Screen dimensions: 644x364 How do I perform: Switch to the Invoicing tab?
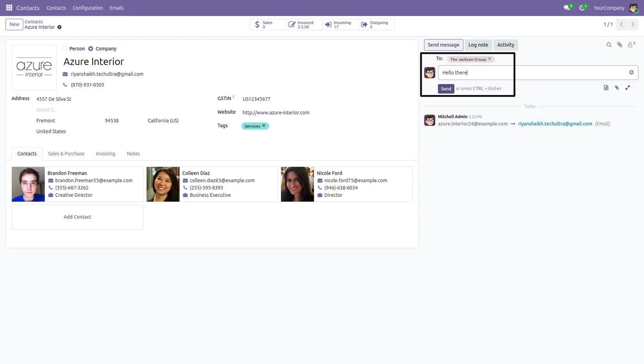coord(106,154)
